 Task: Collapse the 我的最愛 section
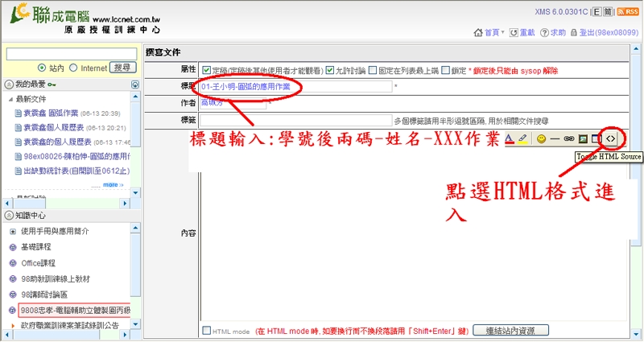click(x=8, y=84)
